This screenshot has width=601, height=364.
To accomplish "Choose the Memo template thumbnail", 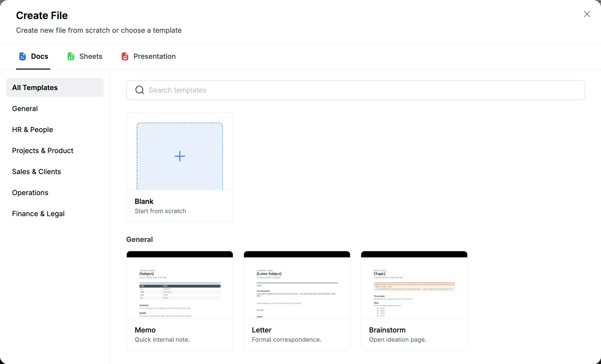I will pos(180,285).
